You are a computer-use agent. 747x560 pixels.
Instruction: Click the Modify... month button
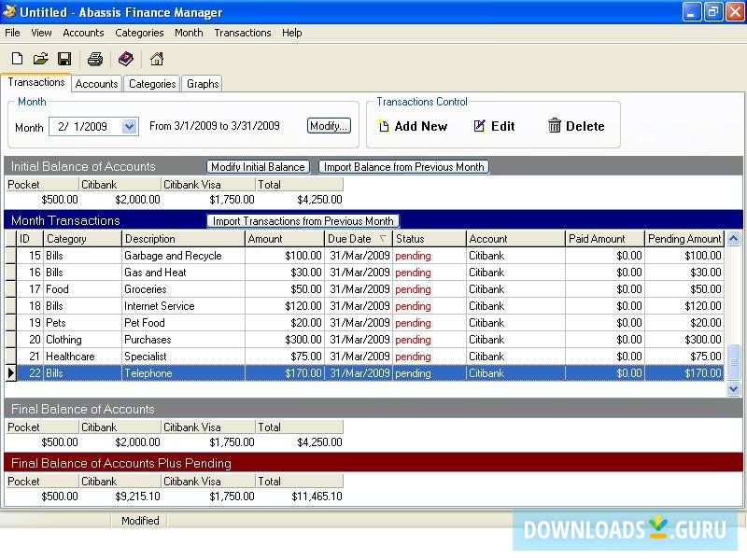[x=329, y=126]
